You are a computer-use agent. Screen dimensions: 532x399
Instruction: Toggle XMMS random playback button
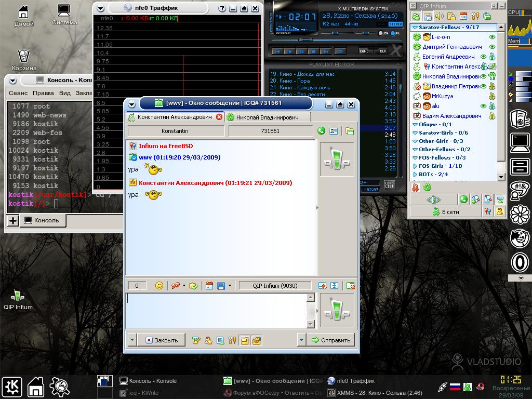point(365,51)
